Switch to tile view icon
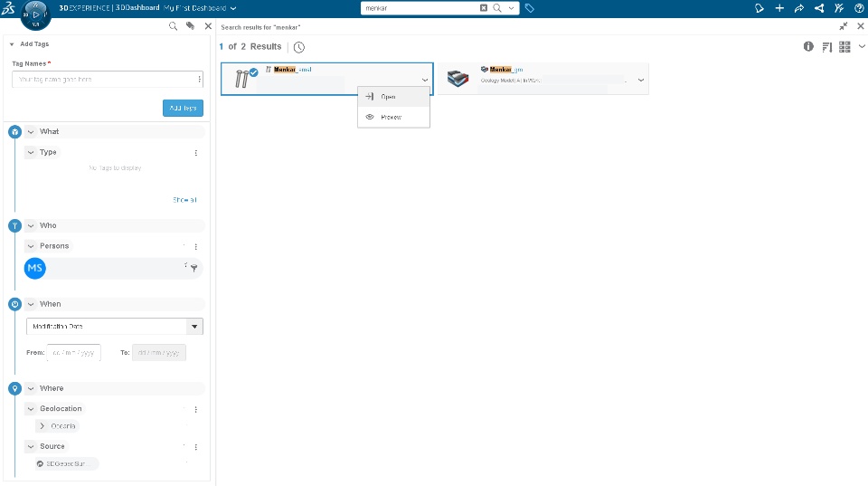The height and width of the screenshot is (486, 868). coord(844,47)
